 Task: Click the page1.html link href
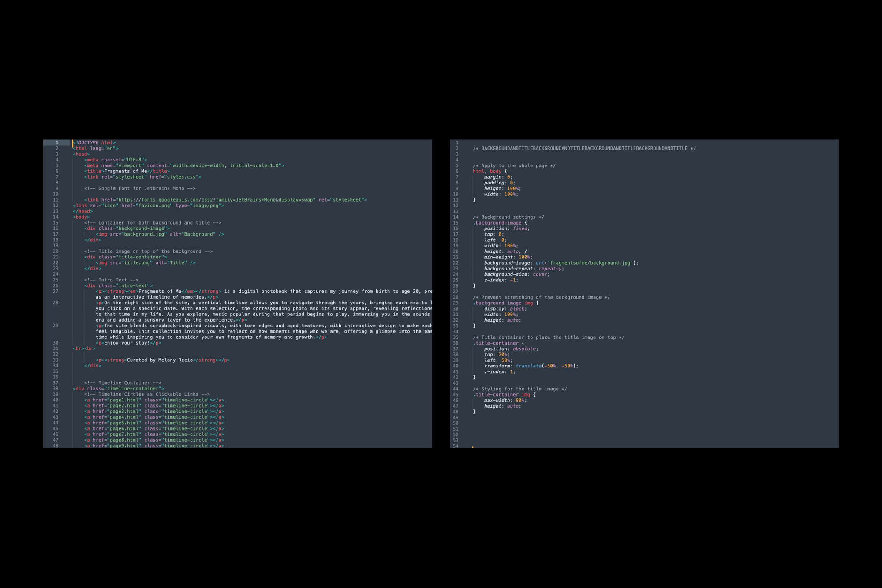click(125, 400)
